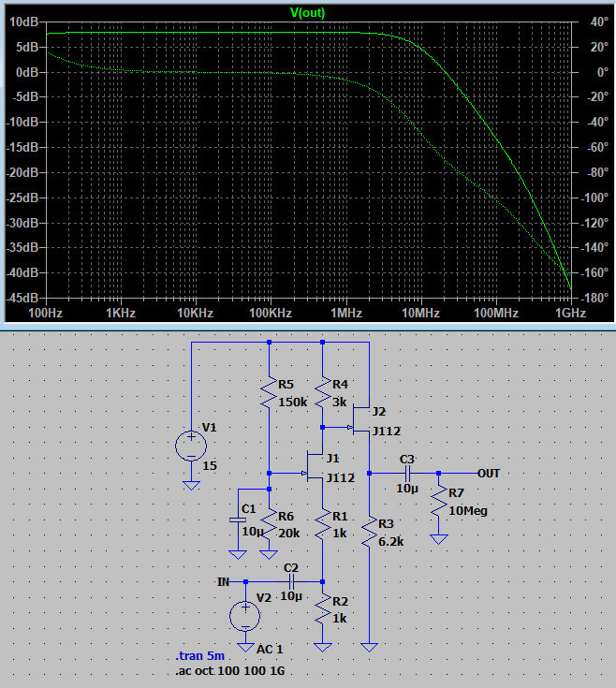Click the 0dB label on magnitude axis
The width and height of the screenshot is (616, 688).
(x=25, y=72)
